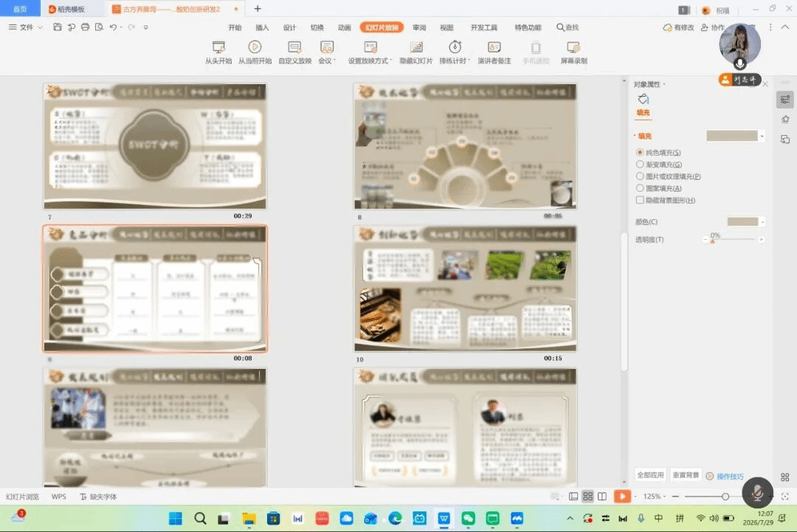Image resolution: width=797 pixels, height=532 pixels.
Task: Open 自定义放映 custom show icon
Action: [x=294, y=48]
